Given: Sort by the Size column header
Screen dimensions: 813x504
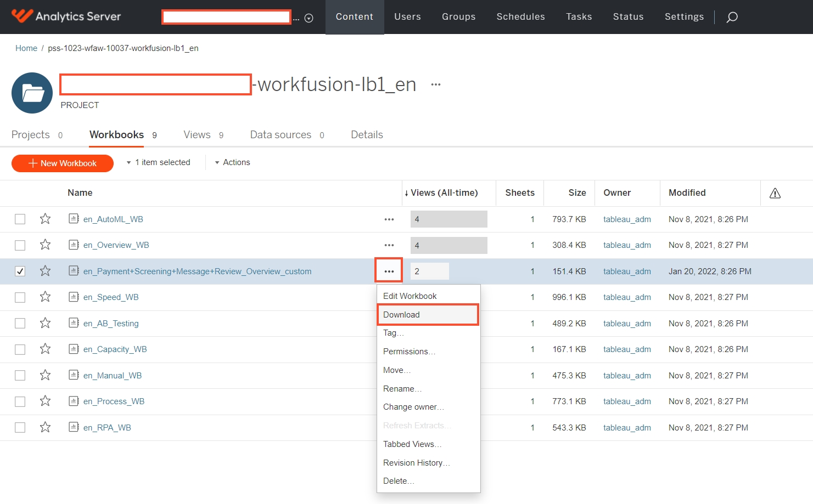Looking at the screenshot, I should (x=577, y=193).
